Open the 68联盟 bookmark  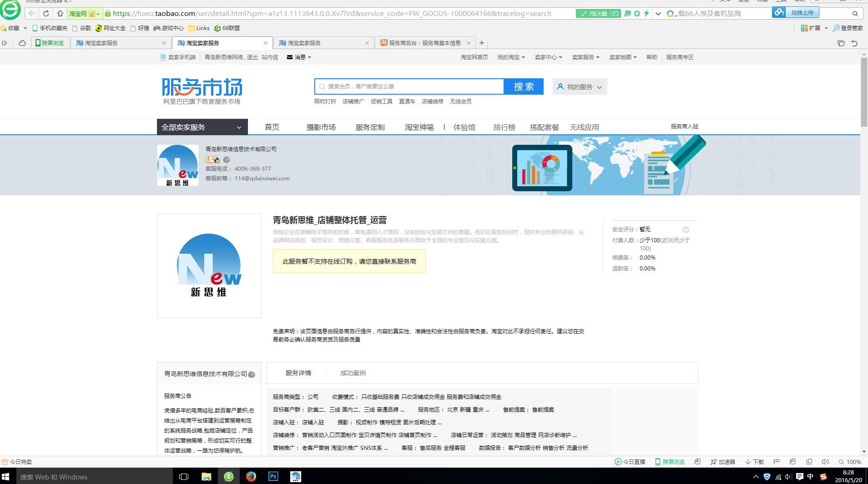(227, 28)
